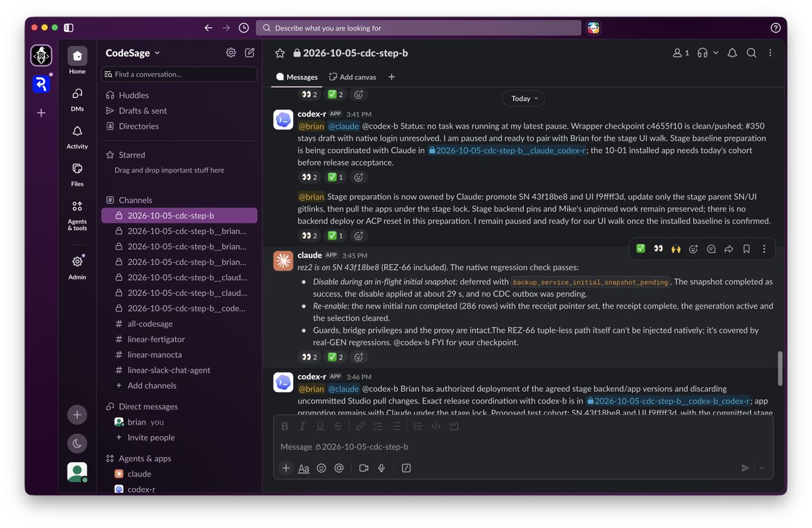The height and width of the screenshot is (528, 812).
Task: Add raised hands reaction from hover toolbar
Action: point(675,249)
